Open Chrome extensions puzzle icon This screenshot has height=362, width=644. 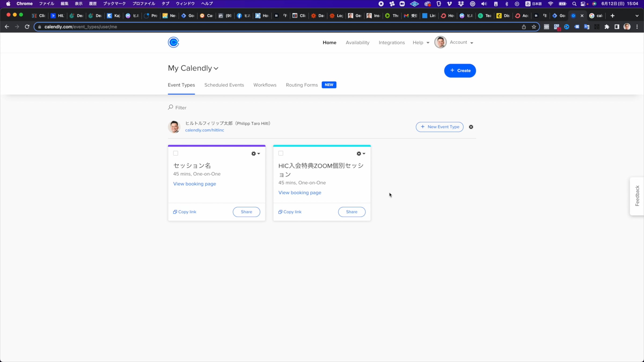[x=607, y=27]
